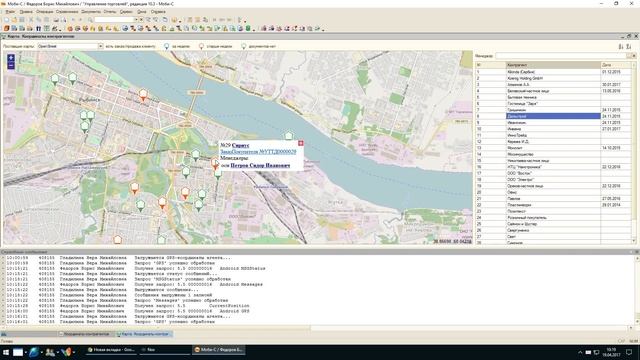Click the green database cylinder toolbar icon
The height and width of the screenshot is (360, 640).
pos(248,29)
